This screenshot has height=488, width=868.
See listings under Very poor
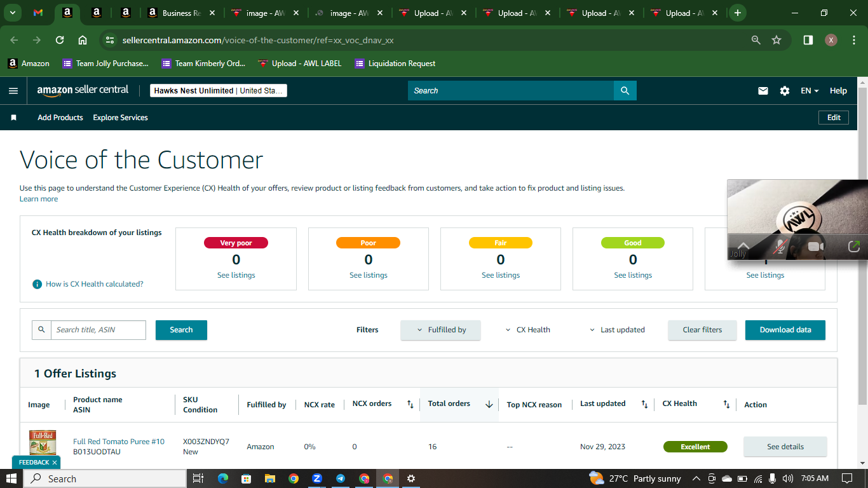236,275
